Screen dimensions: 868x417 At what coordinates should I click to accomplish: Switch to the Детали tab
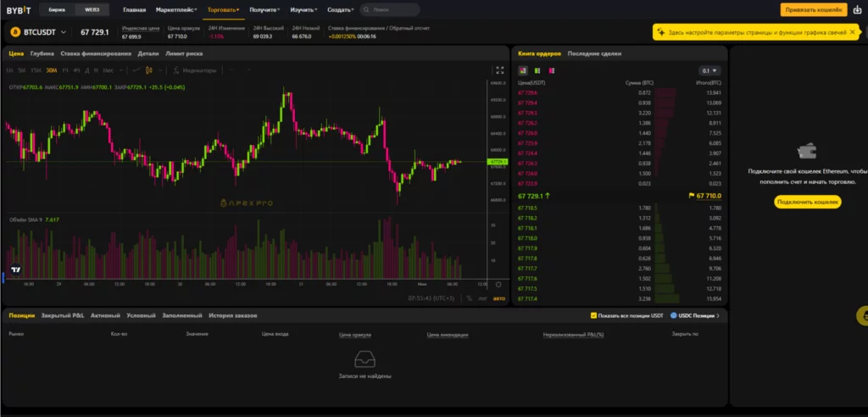(x=148, y=53)
